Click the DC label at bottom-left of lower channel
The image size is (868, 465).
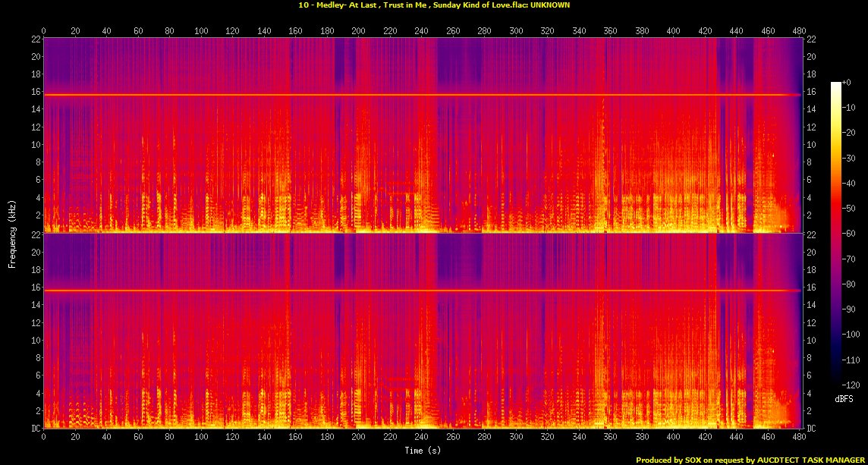(x=36, y=429)
